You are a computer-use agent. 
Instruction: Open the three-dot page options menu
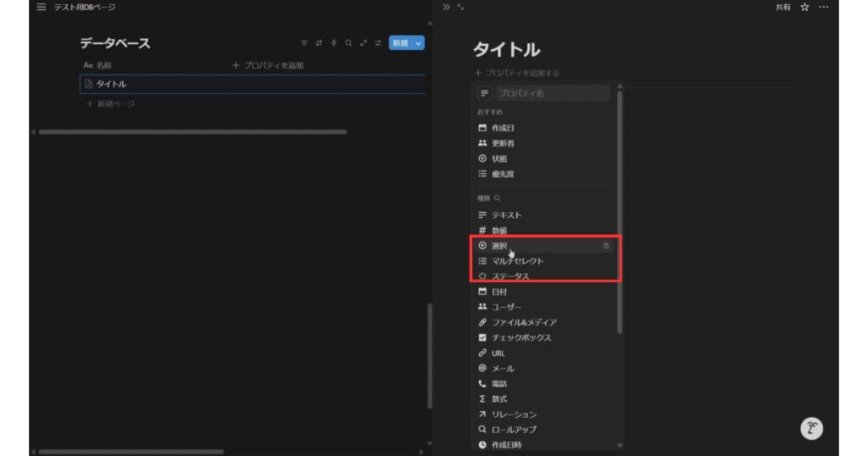pos(824,7)
